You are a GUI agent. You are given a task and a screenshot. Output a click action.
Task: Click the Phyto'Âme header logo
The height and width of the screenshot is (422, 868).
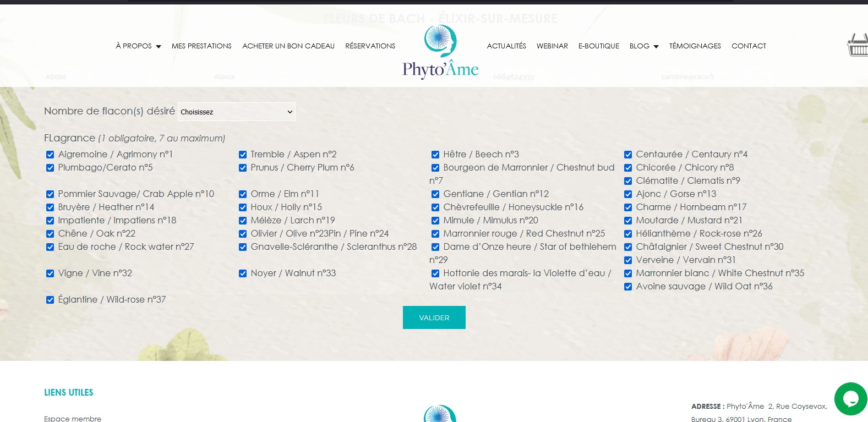[x=440, y=53]
